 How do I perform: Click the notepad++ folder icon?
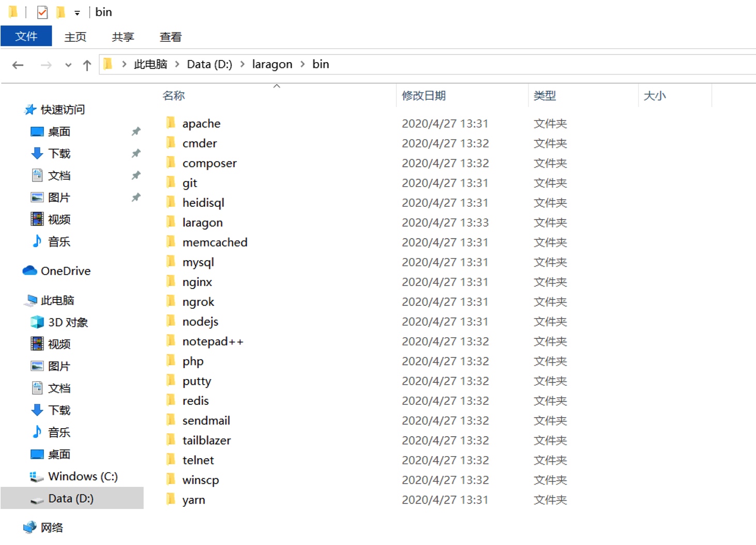click(x=171, y=341)
